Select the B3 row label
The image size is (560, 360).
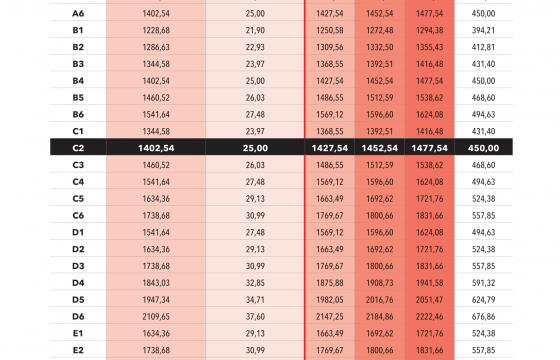pyautogui.click(x=78, y=64)
